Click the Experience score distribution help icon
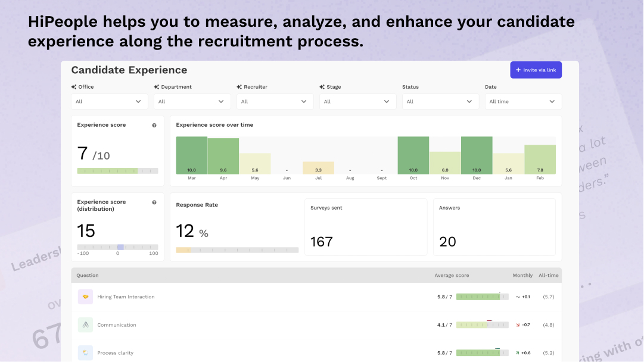This screenshot has width=644, height=362. point(154,202)
